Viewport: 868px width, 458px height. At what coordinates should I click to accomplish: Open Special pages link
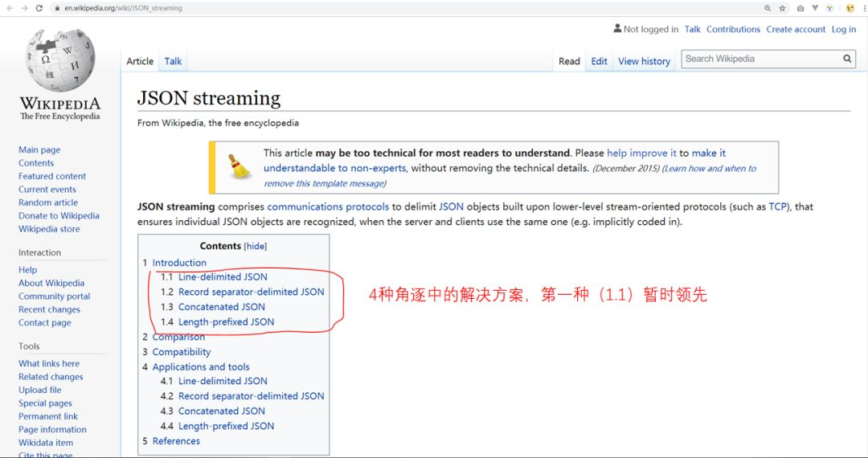45,404
